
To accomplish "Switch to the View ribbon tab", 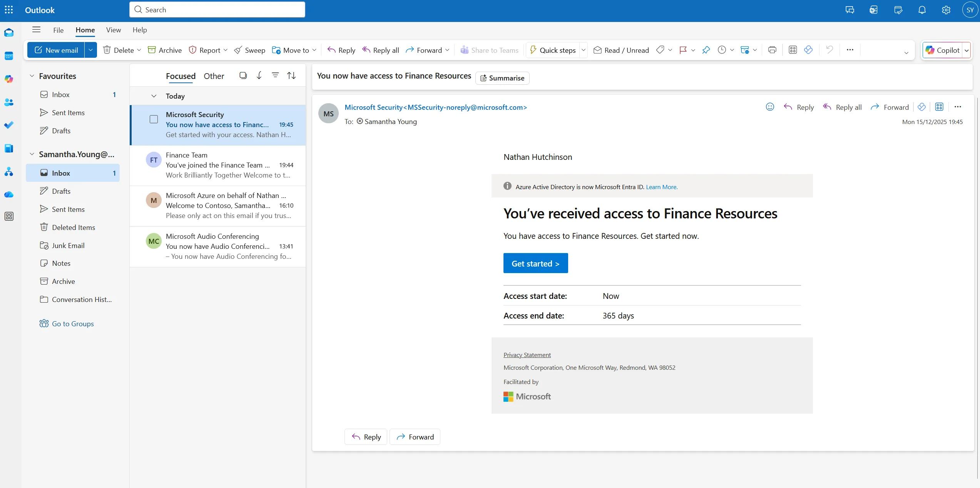I will click(114, 30).
